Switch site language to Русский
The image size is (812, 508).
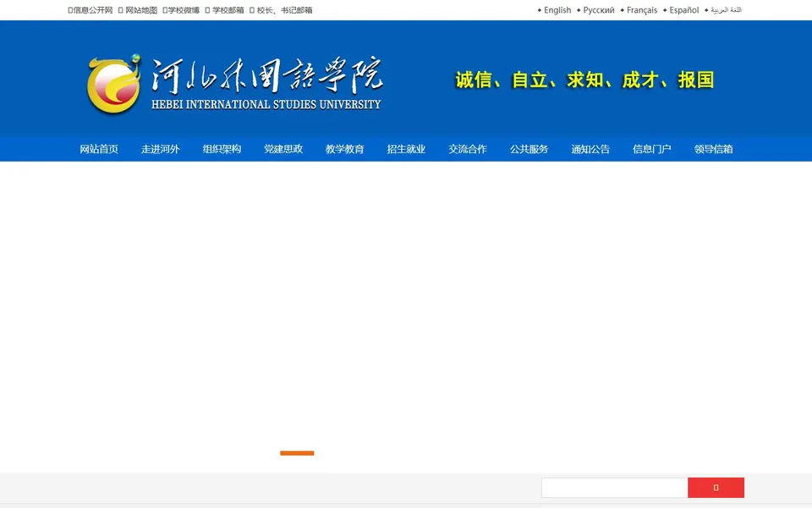tap(599, 10)
